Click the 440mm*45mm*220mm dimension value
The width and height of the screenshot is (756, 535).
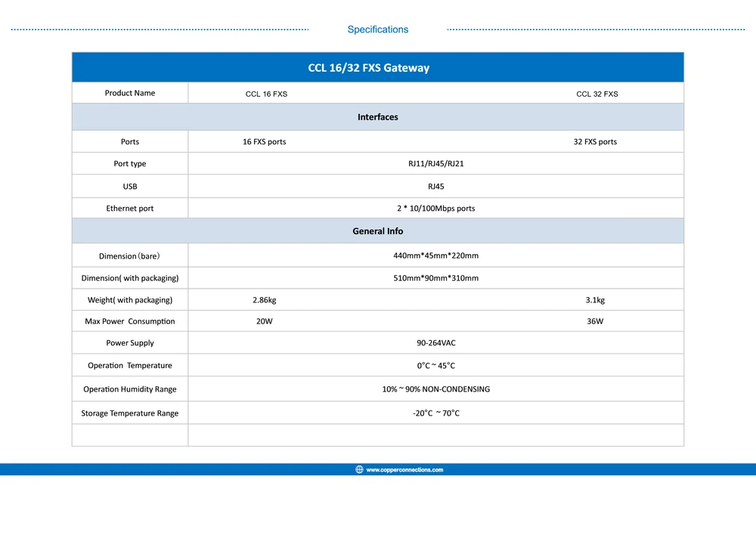point(435,255)
